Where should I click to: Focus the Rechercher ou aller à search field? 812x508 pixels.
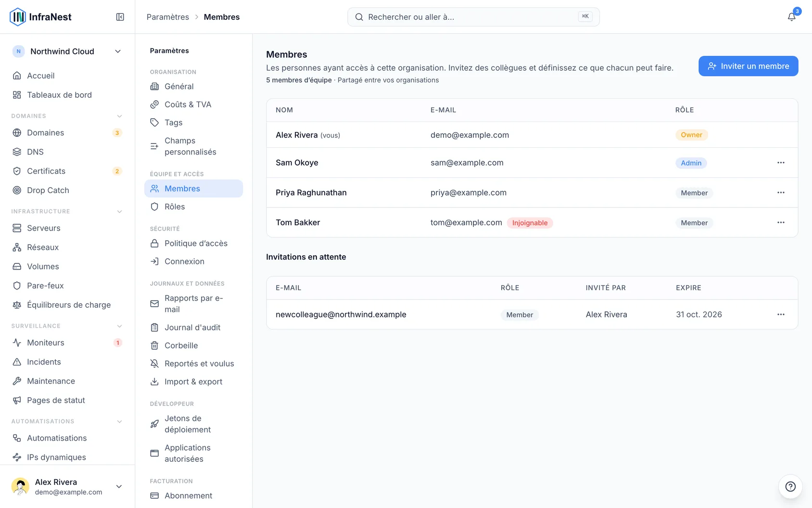[473, 17]
